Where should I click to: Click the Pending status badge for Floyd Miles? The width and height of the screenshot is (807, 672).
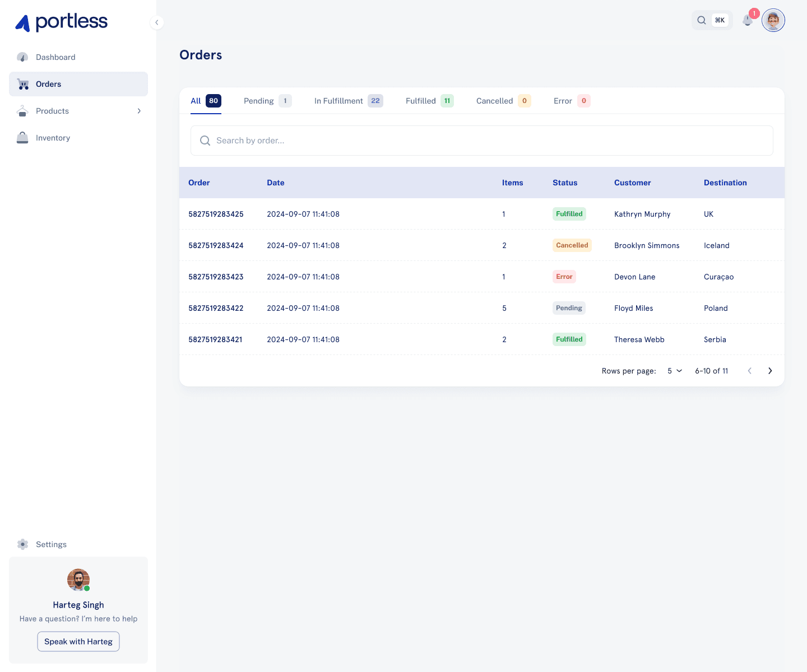coord(569,308)
